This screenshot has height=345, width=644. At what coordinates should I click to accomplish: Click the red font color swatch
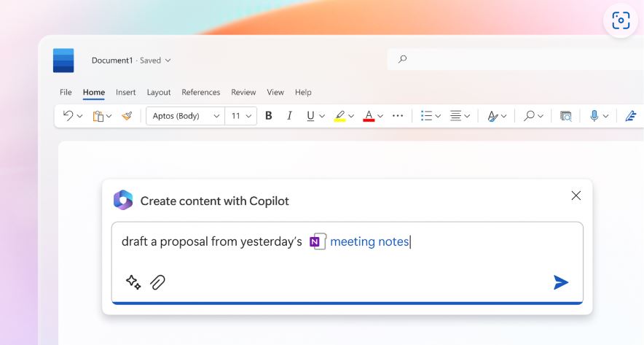(369, 116)
